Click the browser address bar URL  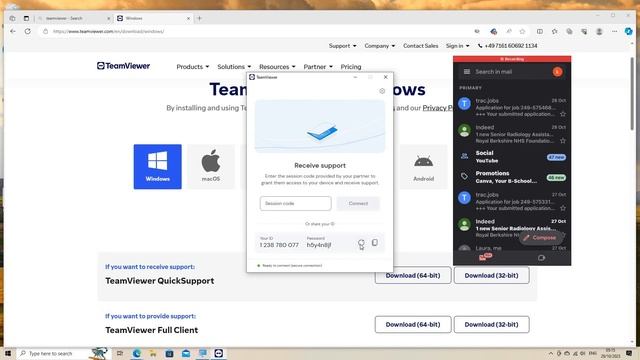coord(109,31)
